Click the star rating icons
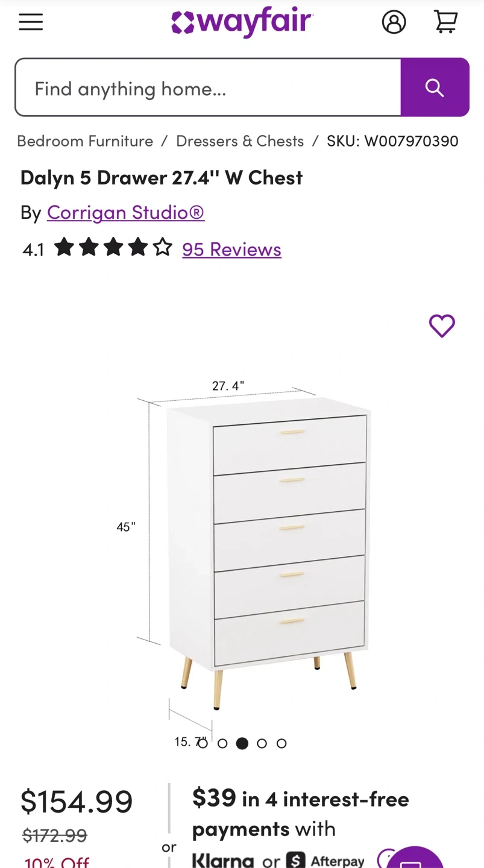 tap(113, 248)
